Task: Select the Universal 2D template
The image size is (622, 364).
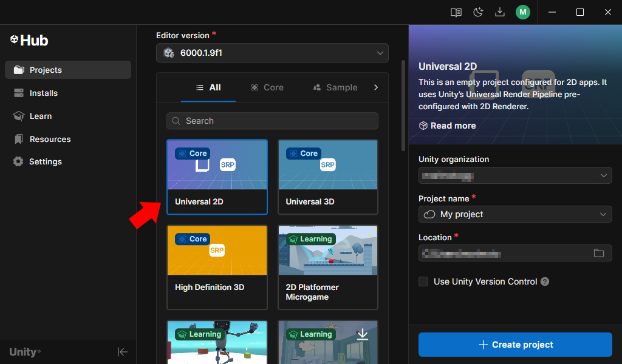Action: click(217, 177)
